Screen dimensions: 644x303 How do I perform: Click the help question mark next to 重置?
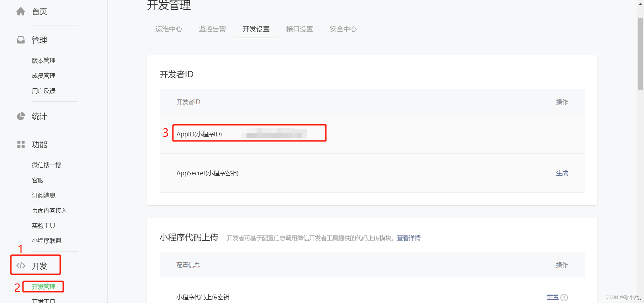coord(564,297)
